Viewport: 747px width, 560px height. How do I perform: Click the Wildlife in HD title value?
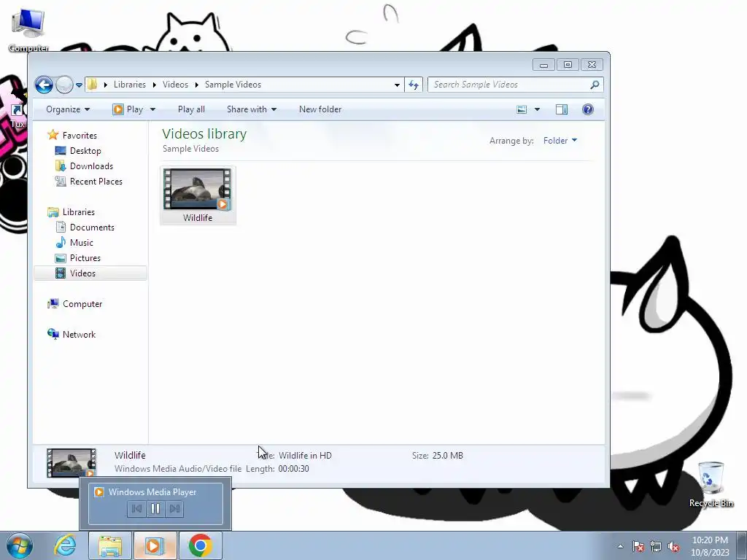pos(305,455)
